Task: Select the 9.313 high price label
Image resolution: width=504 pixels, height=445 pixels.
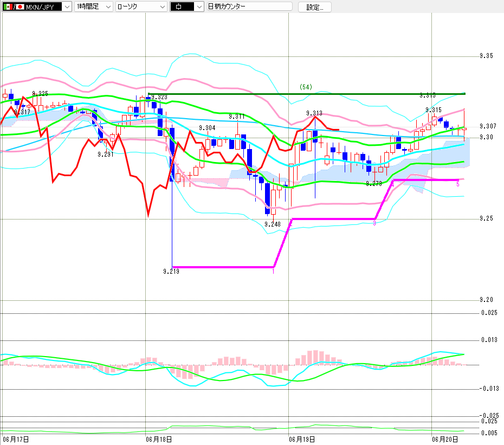Action: point(314,113)
